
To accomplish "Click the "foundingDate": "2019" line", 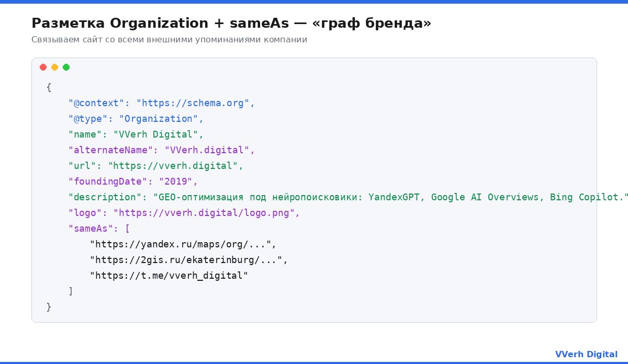I will click(x=133, y=181).
